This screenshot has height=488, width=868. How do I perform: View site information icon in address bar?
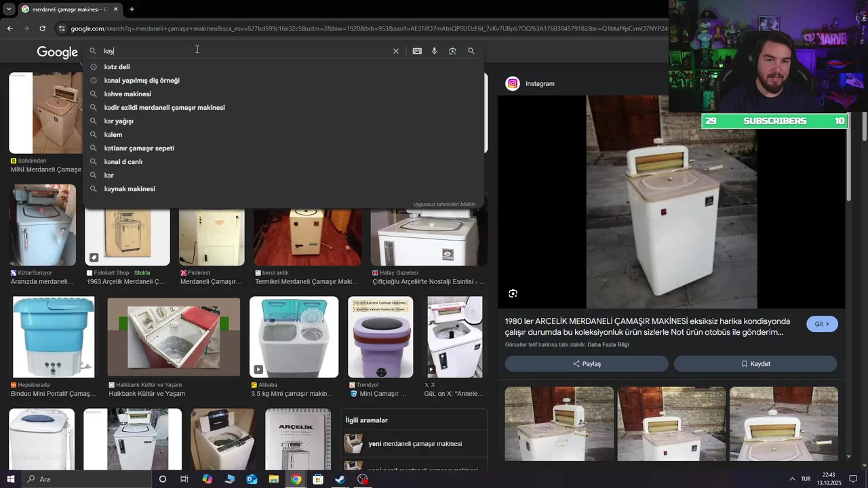tap(62, 28)
